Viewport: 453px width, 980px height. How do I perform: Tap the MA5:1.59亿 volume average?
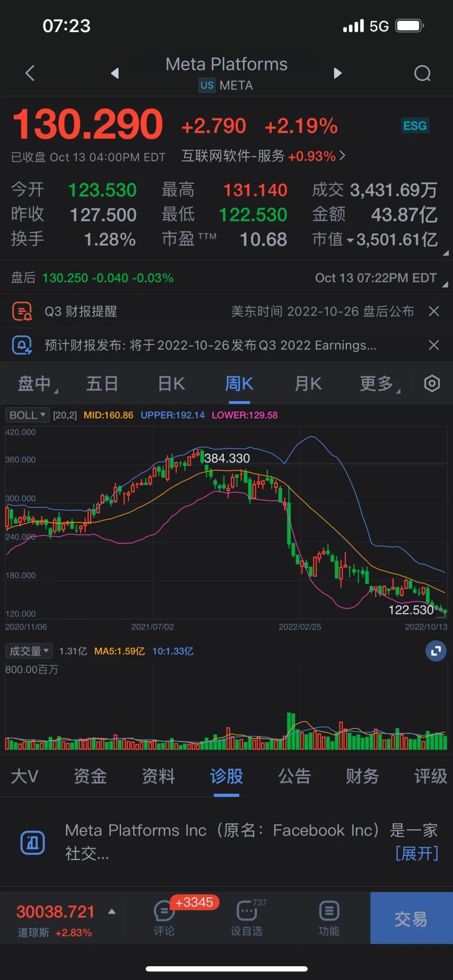(x=120, y=651)
